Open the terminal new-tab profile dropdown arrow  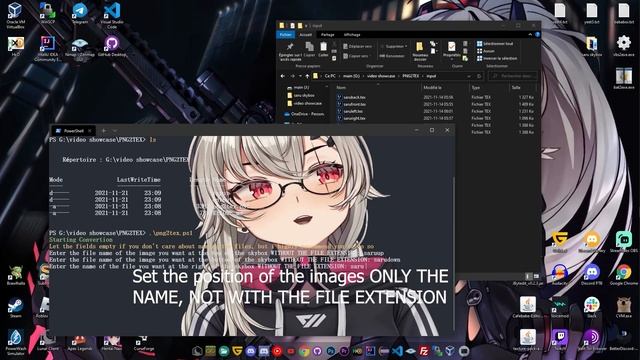(x=115, y=131)
